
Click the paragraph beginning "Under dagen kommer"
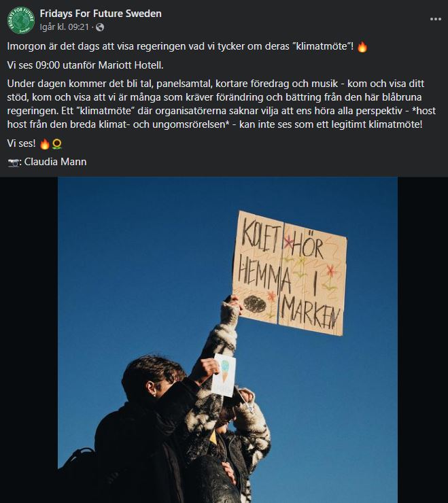[222, 104]
